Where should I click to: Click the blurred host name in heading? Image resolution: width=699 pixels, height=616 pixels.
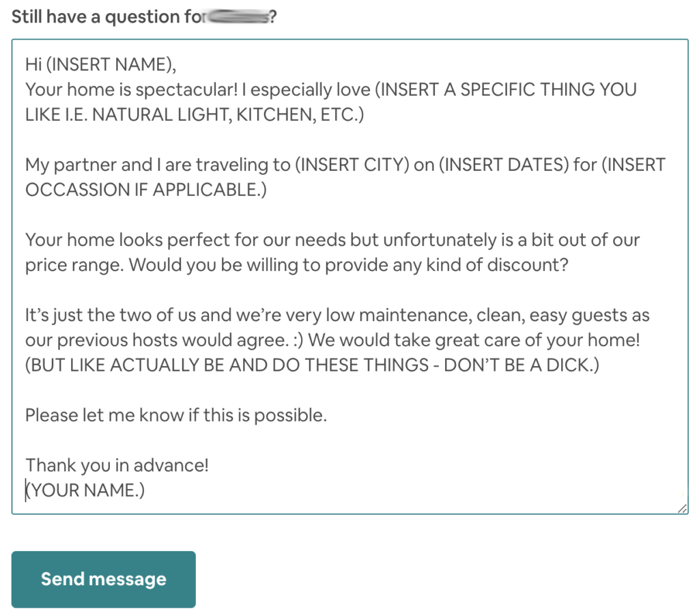point(238,17)
